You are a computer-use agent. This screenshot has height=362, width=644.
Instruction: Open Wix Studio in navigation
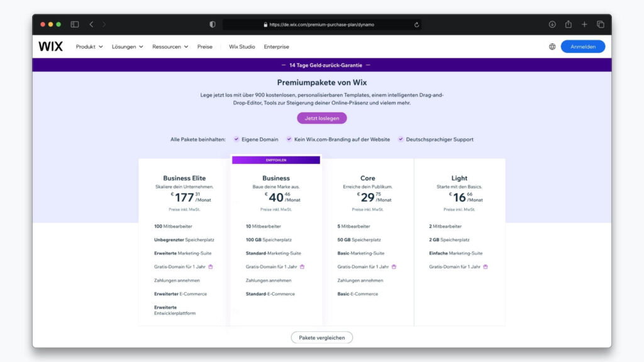(242, 47)
